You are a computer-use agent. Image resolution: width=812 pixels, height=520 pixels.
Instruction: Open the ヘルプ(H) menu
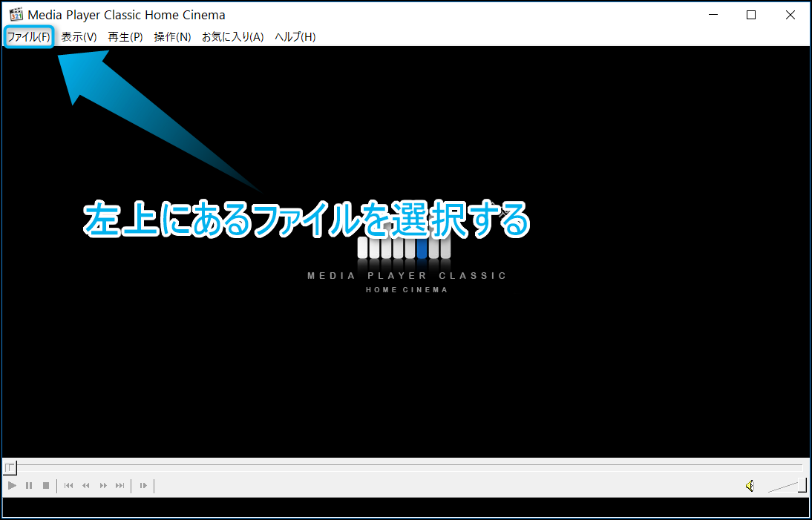(295, 37)
